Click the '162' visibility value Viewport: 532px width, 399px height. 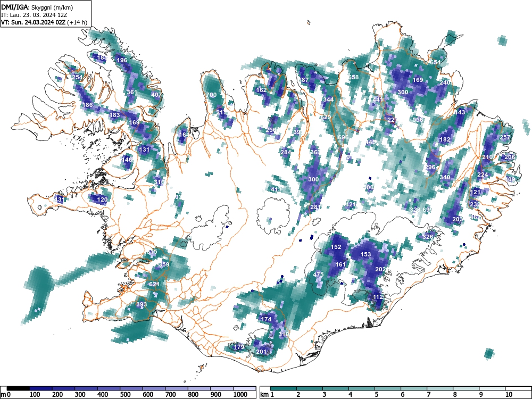[261, 90]
